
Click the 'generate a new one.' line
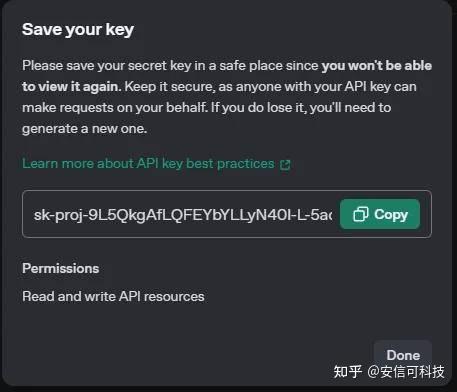coord(85,129)
